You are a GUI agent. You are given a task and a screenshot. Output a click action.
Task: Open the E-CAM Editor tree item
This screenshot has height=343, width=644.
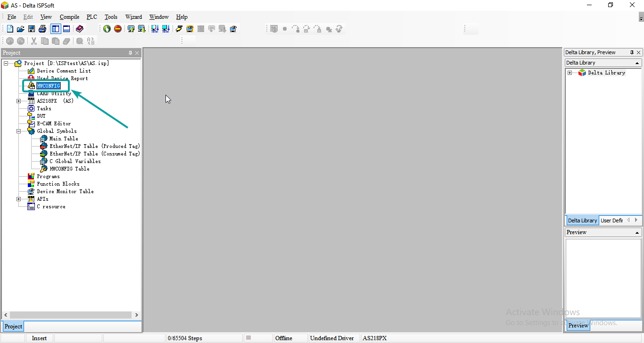[54, 123]
